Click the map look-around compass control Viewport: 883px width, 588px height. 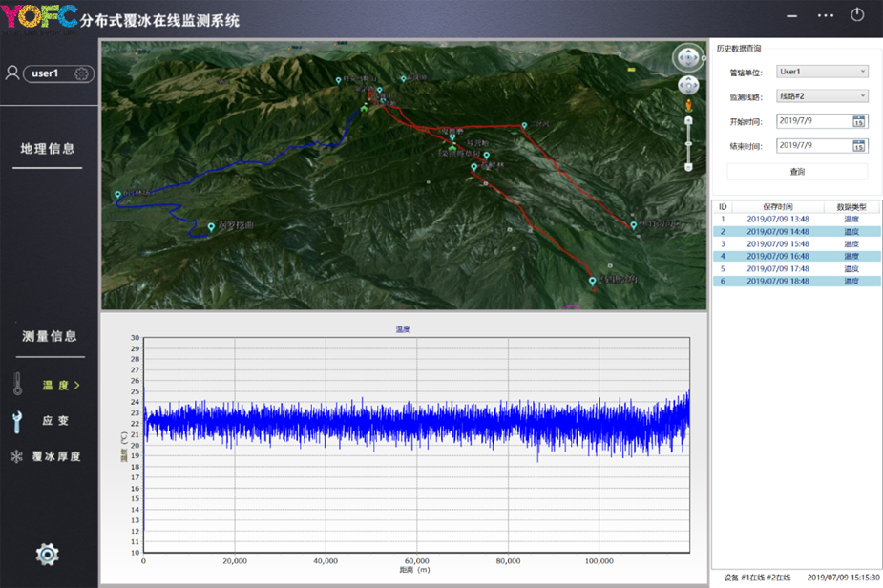coord(687,57)
